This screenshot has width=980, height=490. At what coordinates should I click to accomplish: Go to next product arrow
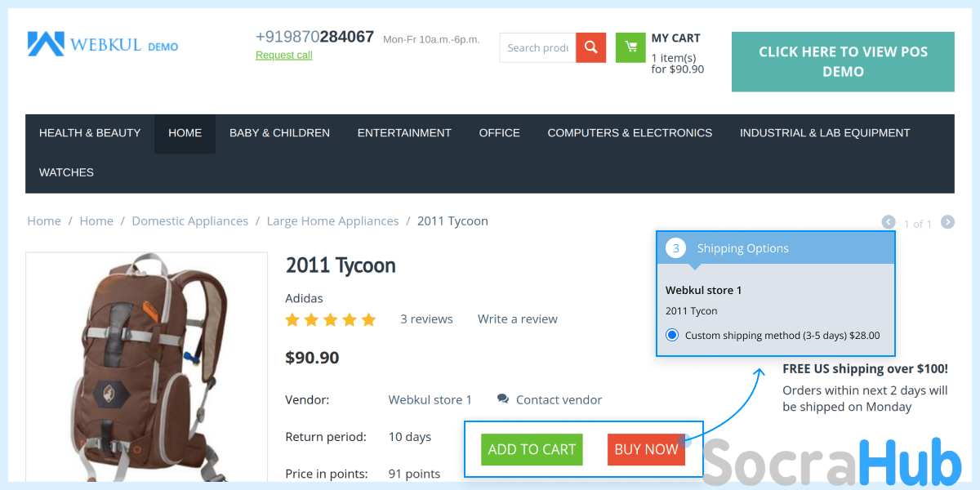947,222
